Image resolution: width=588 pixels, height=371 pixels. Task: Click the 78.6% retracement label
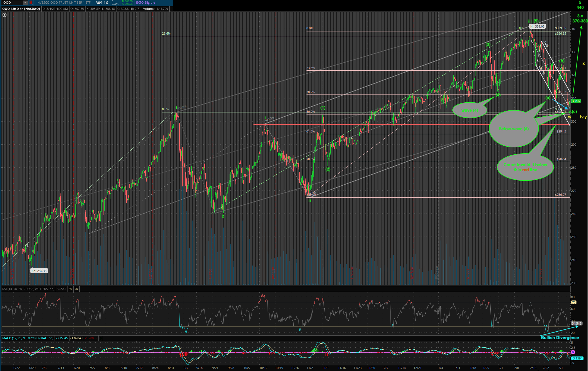pos(311,159)
